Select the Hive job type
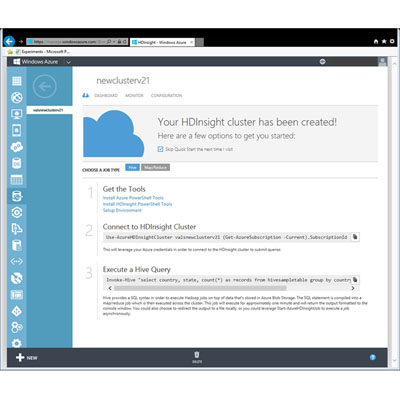Screen dimensions: 400x400 tap(132, 167)
